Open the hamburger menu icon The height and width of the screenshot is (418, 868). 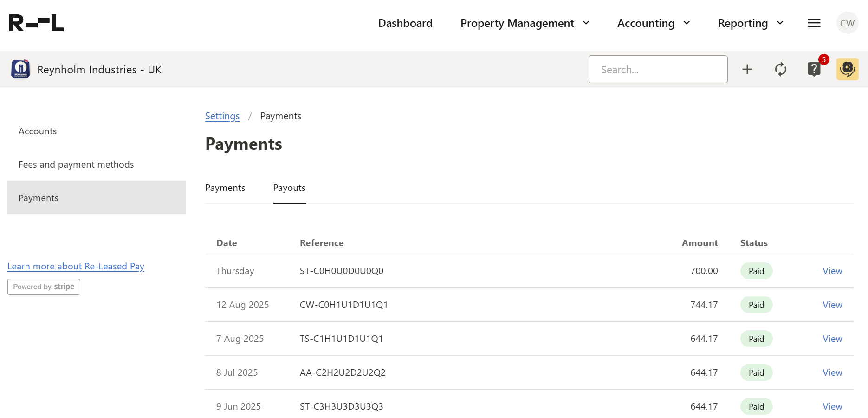[x=814, y=23]
